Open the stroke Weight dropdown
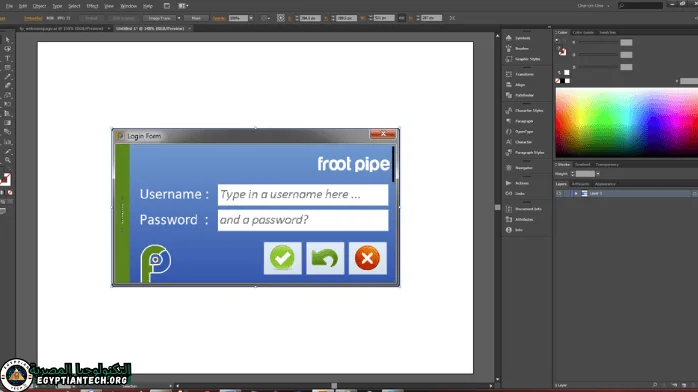 [598, 174]
